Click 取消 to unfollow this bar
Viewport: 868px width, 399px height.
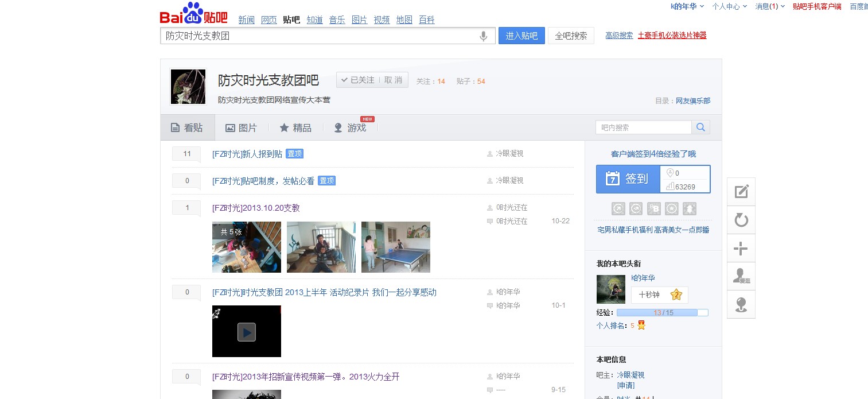[x=394, y=80]
